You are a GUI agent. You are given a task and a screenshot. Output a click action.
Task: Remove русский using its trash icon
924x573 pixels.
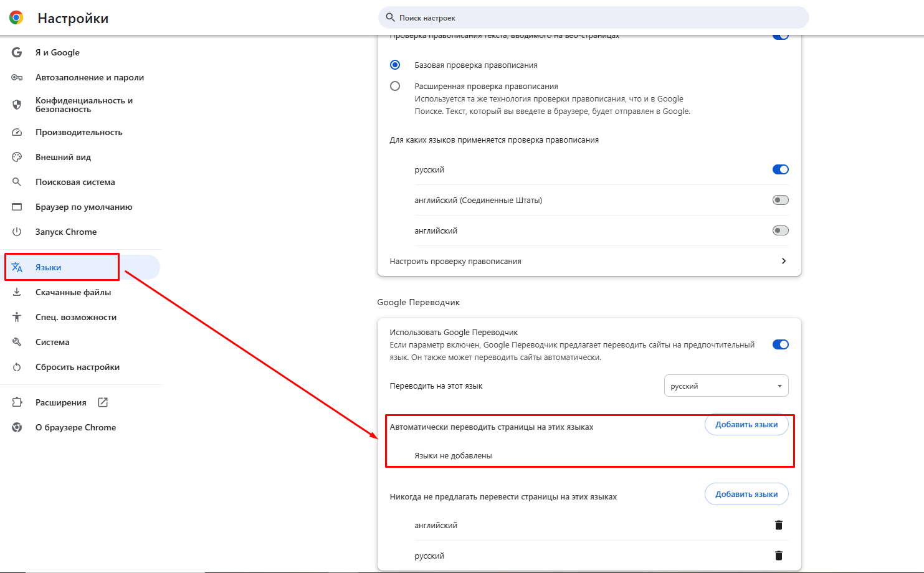pyautogui.click(x=778, y=556)
